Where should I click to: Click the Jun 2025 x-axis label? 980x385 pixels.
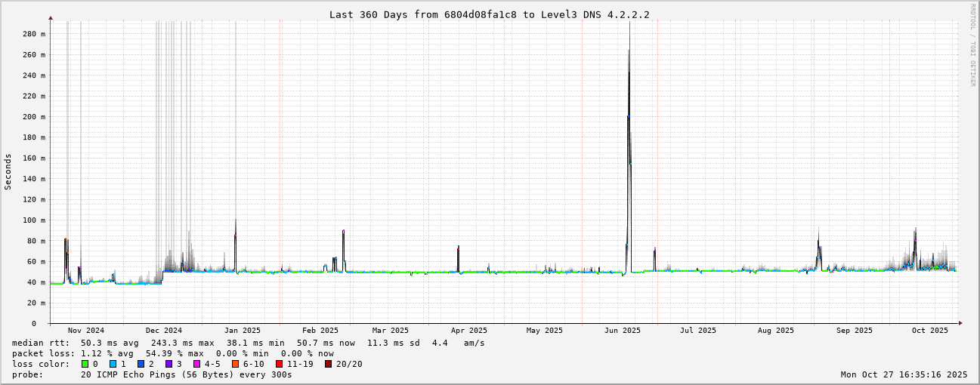[623, 331]
